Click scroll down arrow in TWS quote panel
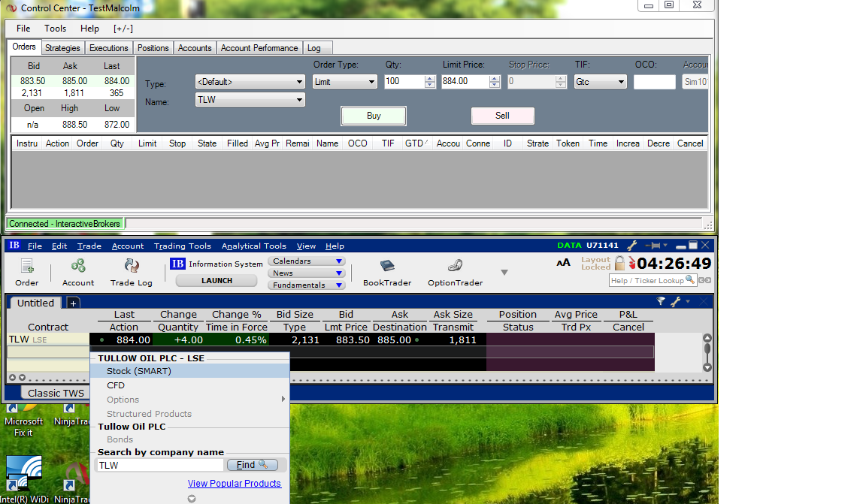The height and width of the screenshot is (504, 866). [x=707, y=367]
